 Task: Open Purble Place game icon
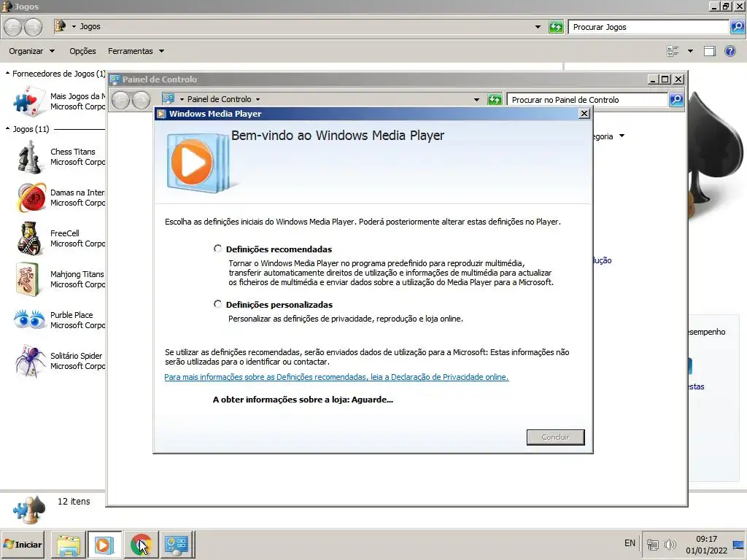coord(29,319)
